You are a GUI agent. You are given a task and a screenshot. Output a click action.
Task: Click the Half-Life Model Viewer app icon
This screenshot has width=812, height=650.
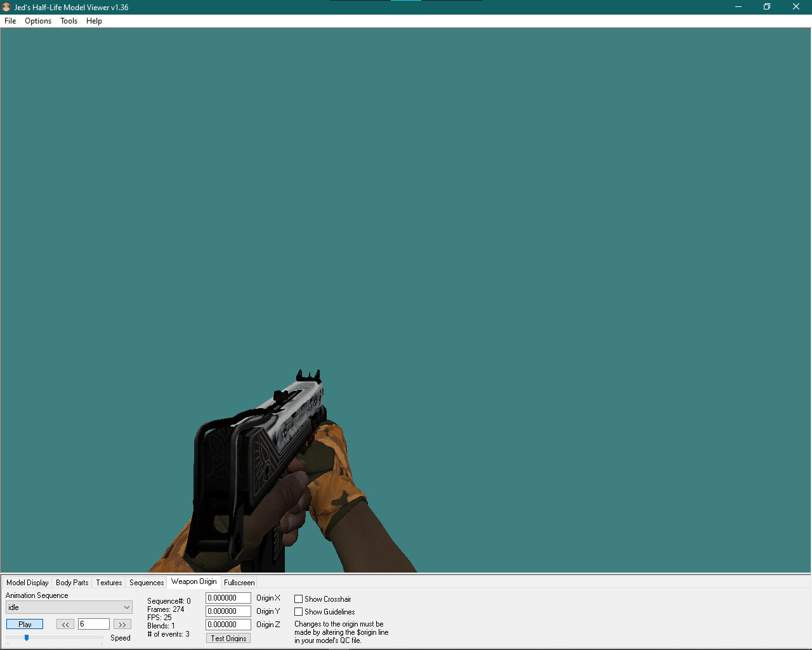point(6,7)
